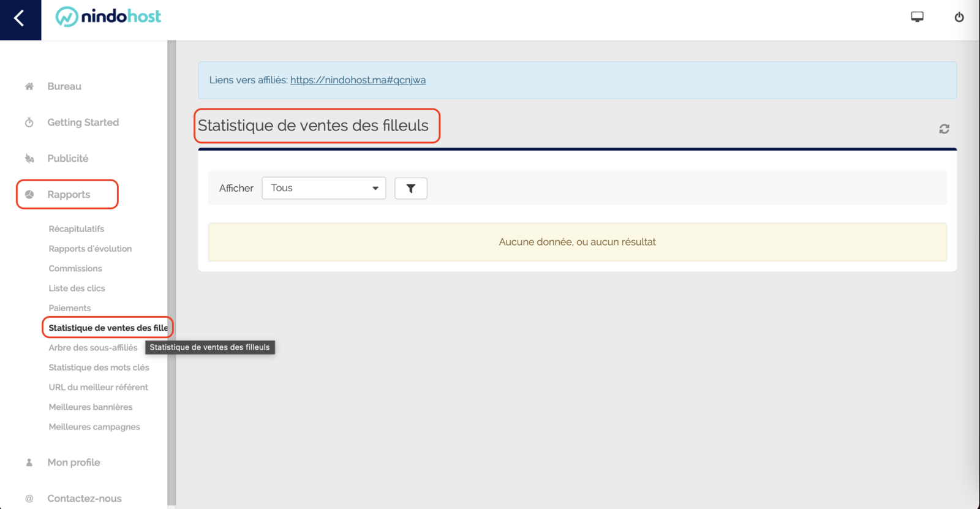Open Publicité section
Image resolution: width=980 pixels, height=509 pixels.
coord(68,159)
